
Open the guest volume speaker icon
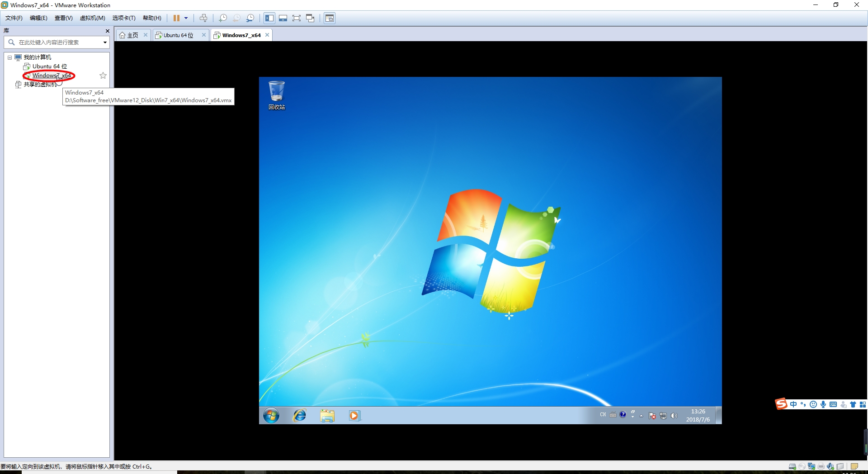[x=674, y=416]
